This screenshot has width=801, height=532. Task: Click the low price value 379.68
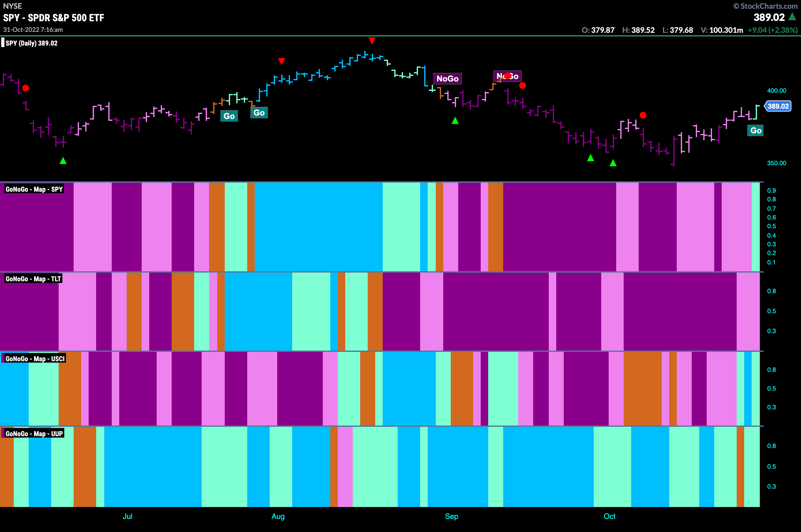pos(681,30)
